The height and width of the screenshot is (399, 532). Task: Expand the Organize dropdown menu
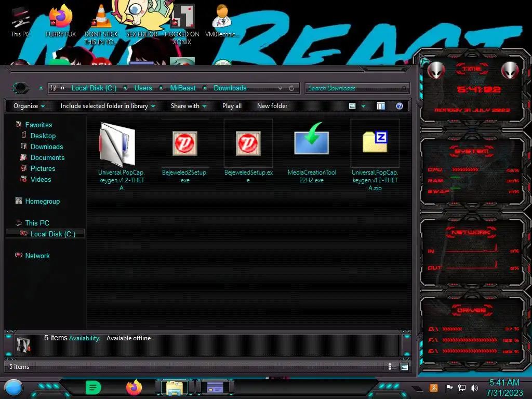29,106
